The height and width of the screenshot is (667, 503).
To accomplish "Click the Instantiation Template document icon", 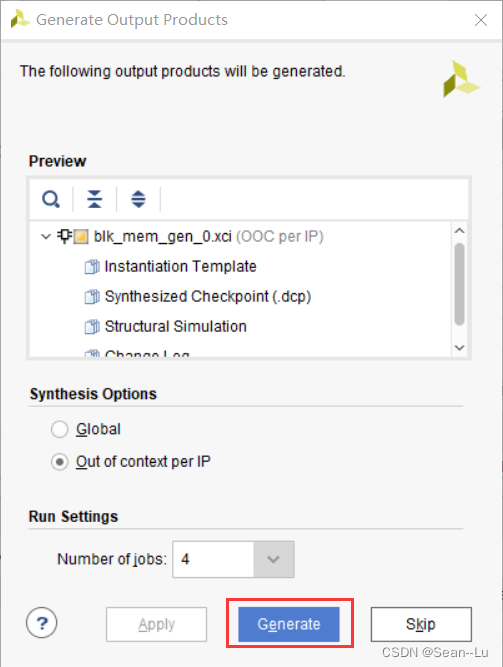I will [x=92, y=267].
